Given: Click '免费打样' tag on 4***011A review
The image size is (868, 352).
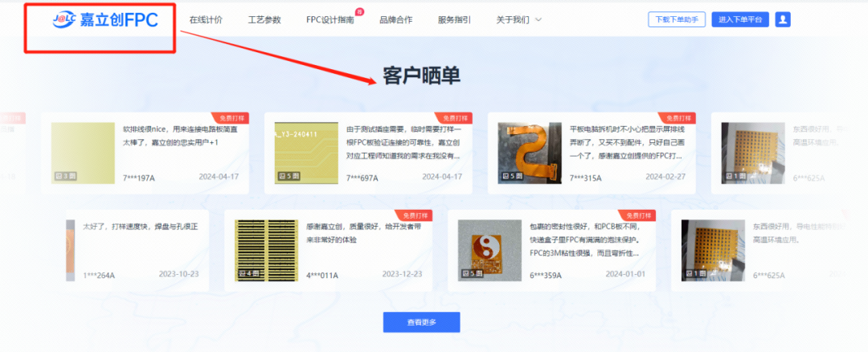Looking at the screenshot, I should click(413, 215).
